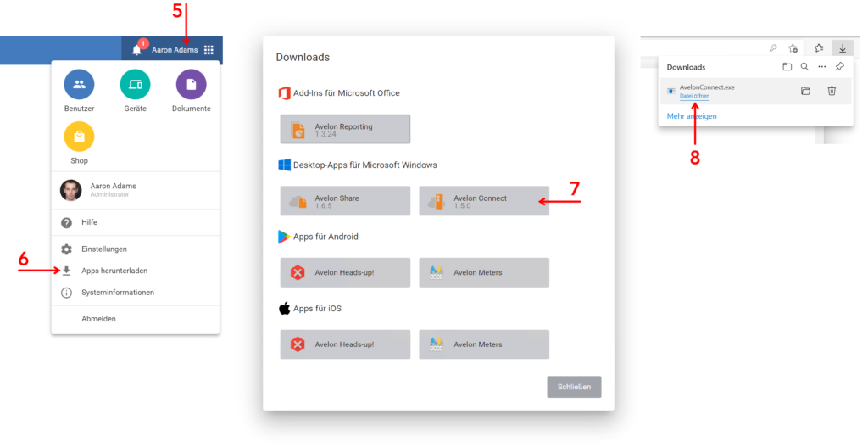Click the browser downloads toolbar icon
This screenshot has width=868, height=447.
842,48
